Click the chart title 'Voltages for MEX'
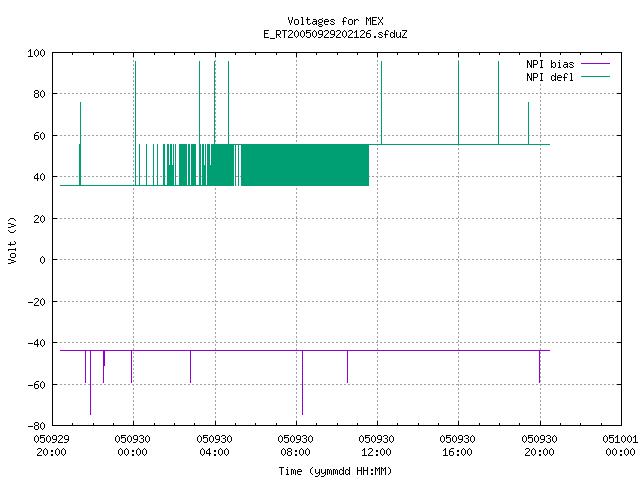Viewport: 640px width, 480px height. click(x=335, y=21)
